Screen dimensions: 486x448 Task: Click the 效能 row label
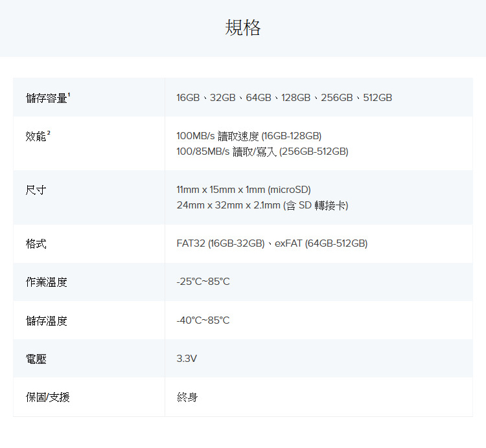tap(36, 136)
